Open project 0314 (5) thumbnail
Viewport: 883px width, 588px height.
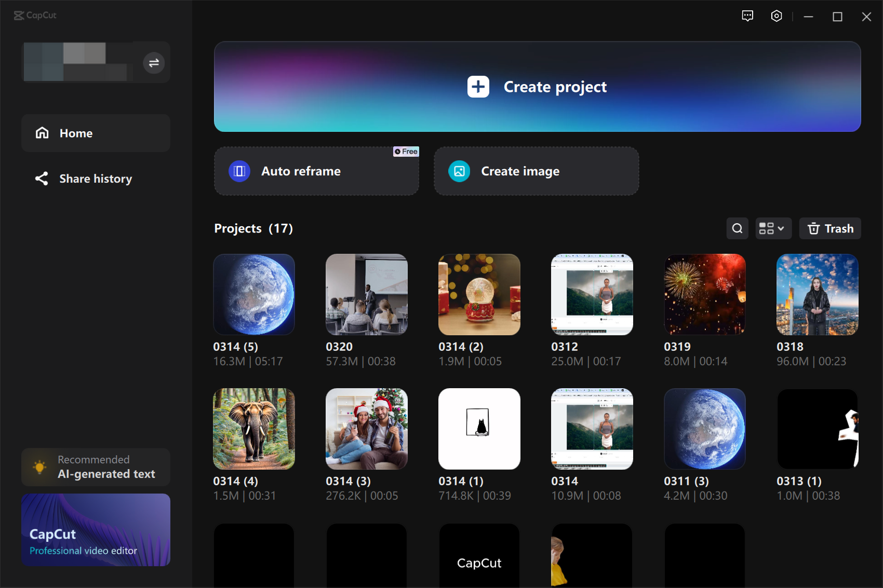pos(254,294)
